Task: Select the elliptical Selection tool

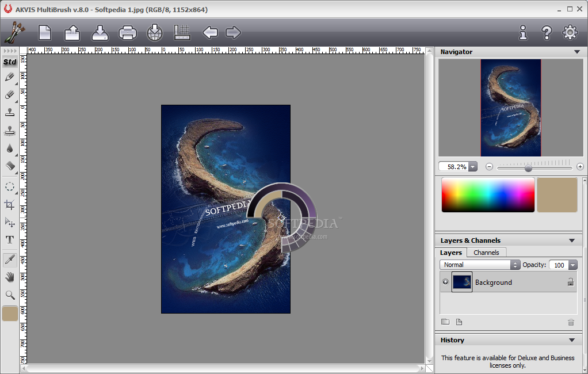Action: 10,187
